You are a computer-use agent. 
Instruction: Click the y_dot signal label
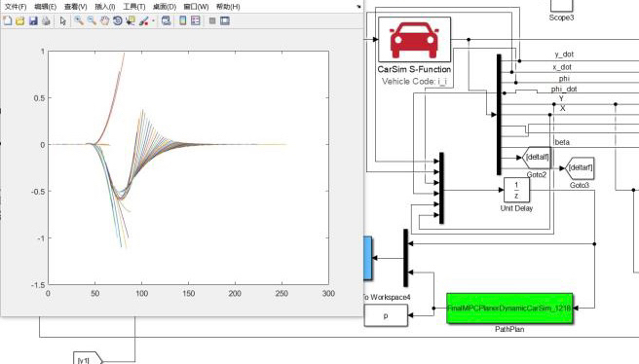(564, 55)
